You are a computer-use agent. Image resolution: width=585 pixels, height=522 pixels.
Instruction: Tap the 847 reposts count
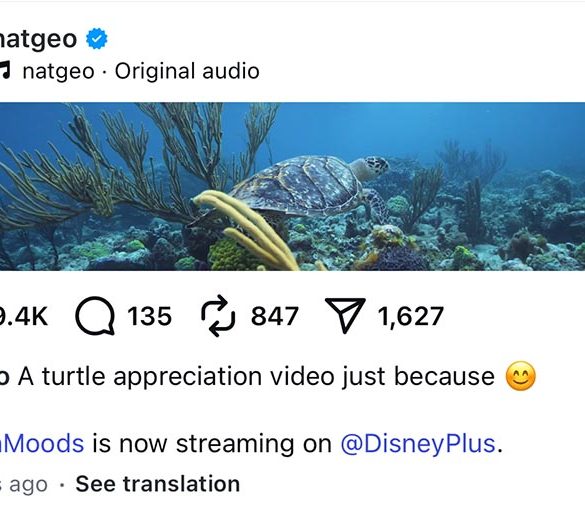[x=275, y=316]
